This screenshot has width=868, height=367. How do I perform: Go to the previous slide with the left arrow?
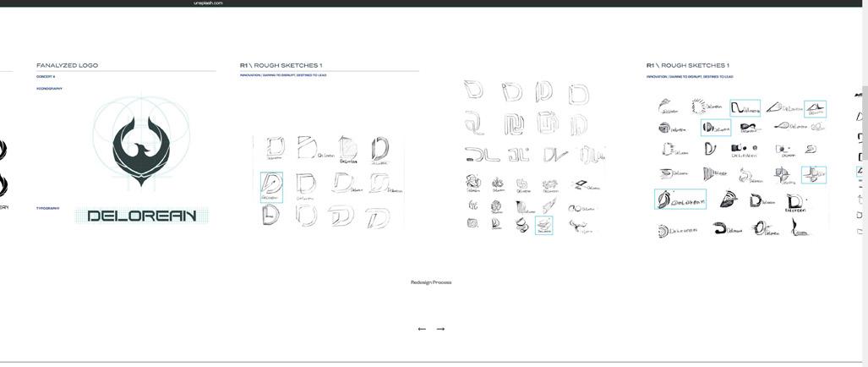point(422,329)
